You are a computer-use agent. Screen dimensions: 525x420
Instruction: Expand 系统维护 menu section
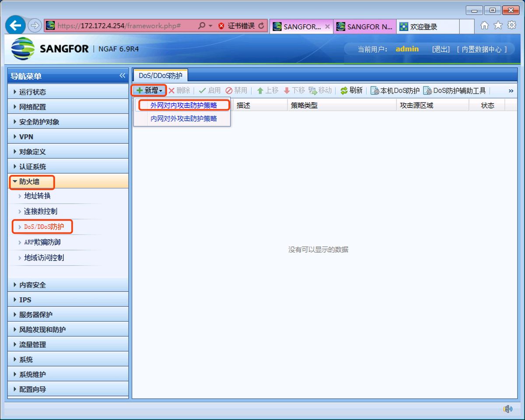[68, 374]
